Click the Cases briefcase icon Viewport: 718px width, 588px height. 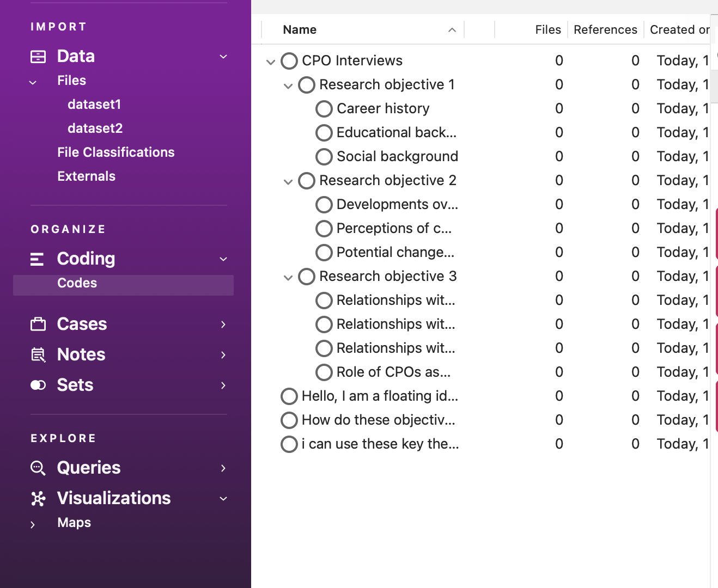pos(38,324)
